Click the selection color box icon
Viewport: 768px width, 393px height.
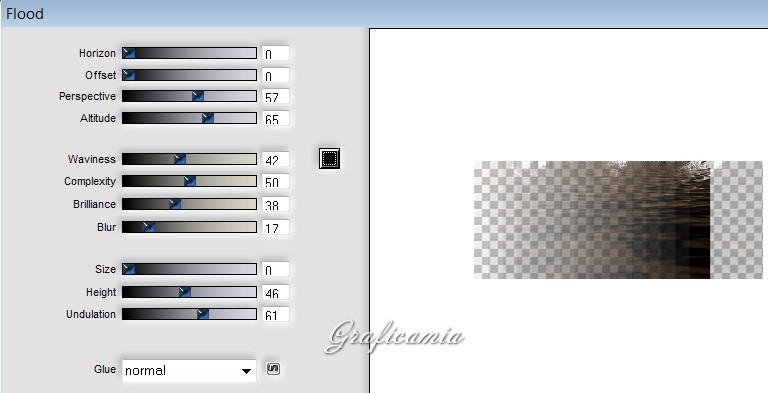pyautogui.click(x=329, y=159)
